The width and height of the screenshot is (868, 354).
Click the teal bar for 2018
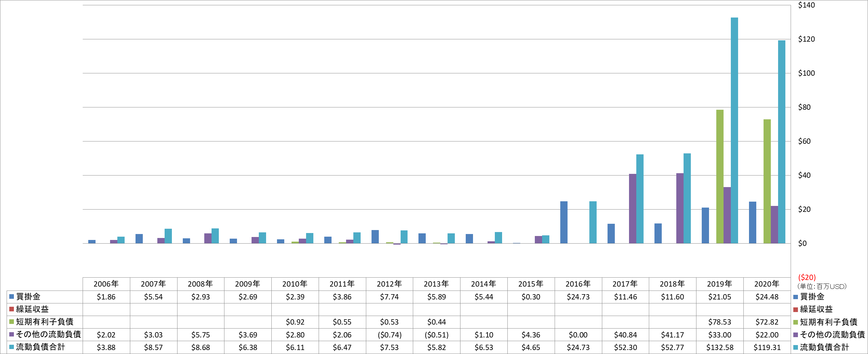click(x=687, y=198)
